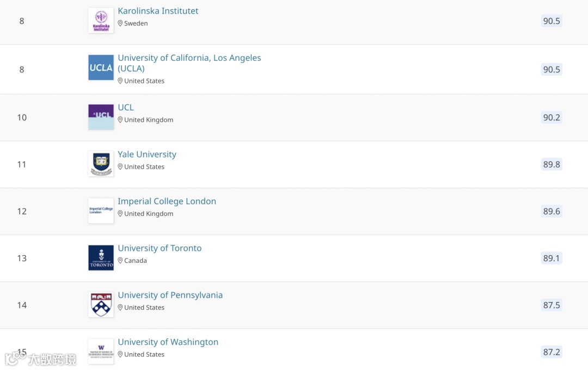Click the 90.2 score badge for UCL

tap(552, 118)
